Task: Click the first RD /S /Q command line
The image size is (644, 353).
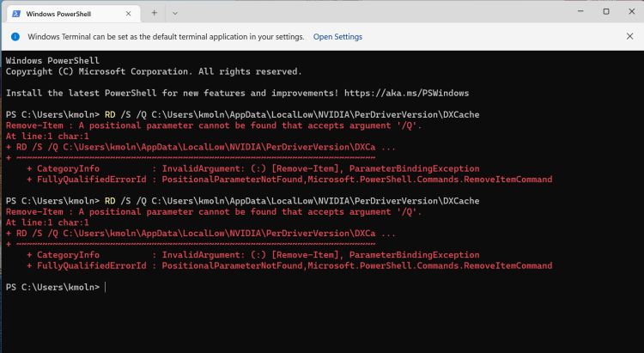Action: pos(242,114)
